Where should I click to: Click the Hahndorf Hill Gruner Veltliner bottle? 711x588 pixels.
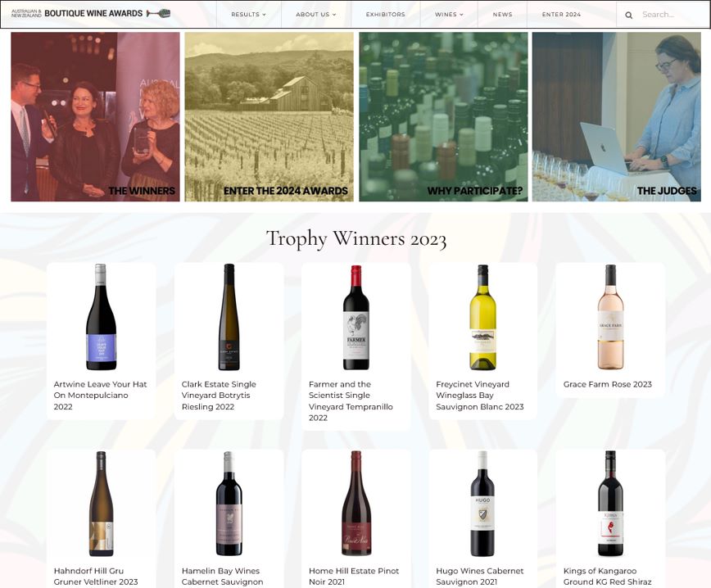(101, 504)
